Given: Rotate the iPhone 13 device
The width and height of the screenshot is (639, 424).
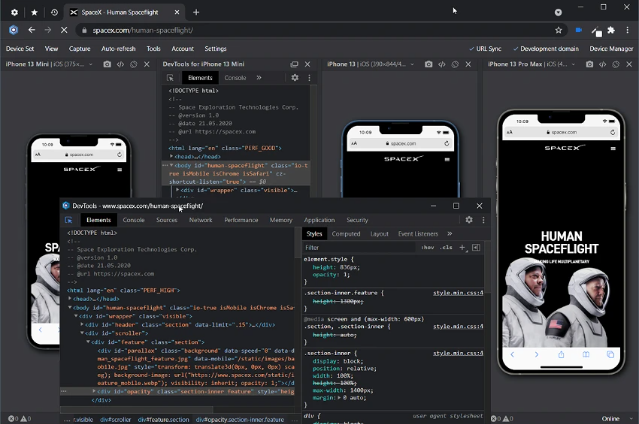Looking at the screenshot, I should [455, 64].
